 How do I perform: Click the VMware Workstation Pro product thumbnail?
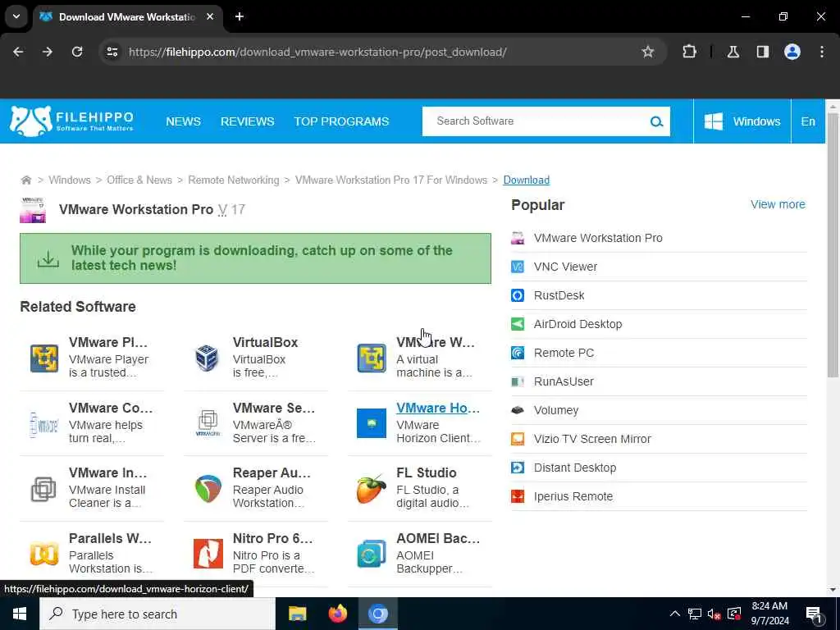[x=33, y=210]
